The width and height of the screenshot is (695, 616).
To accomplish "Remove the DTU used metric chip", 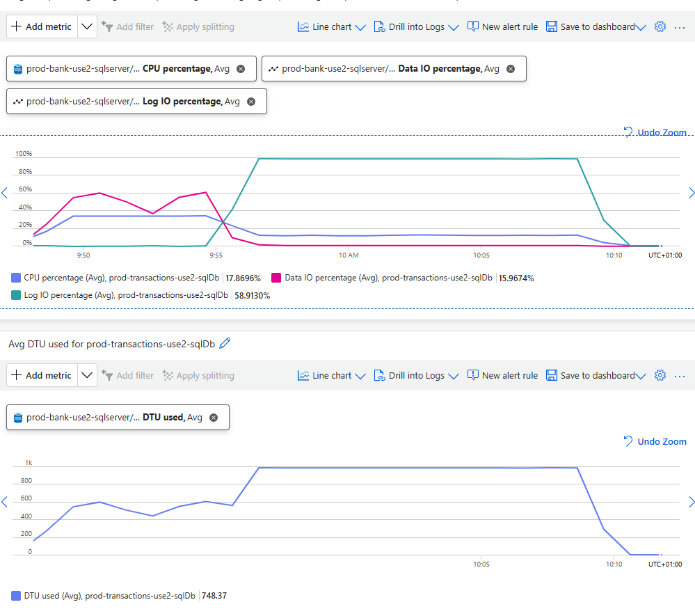I will coord(214,418).
